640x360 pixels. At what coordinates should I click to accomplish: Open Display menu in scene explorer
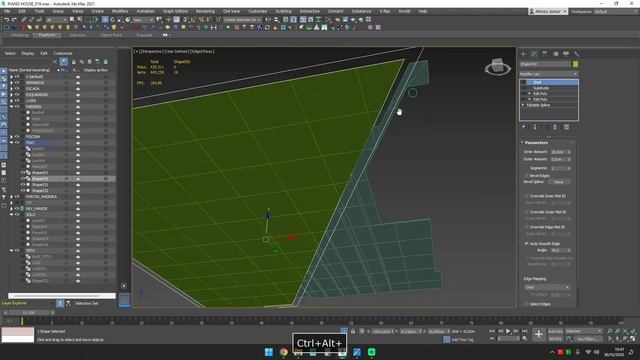tap(28, 53)
